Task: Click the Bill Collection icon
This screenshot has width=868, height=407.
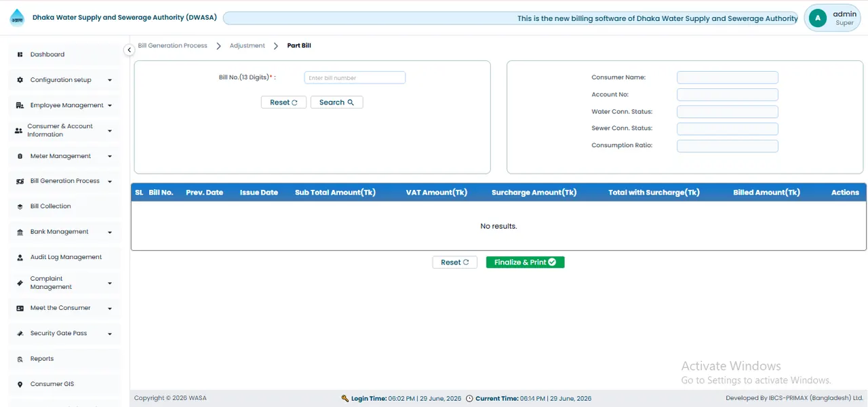Action: point(20,206)
